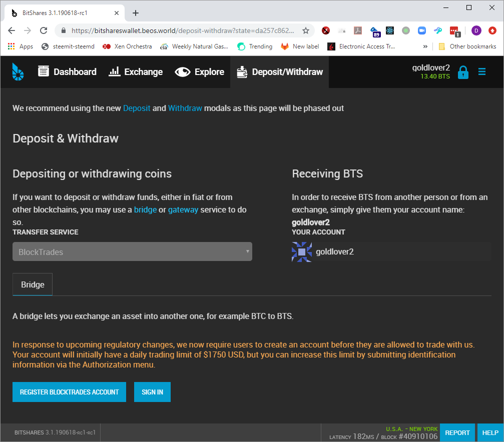The height and width of the screenshot is (442, 504).
Task: Click the Zoom camera extension icon
Action: click(x=422, y=30)
